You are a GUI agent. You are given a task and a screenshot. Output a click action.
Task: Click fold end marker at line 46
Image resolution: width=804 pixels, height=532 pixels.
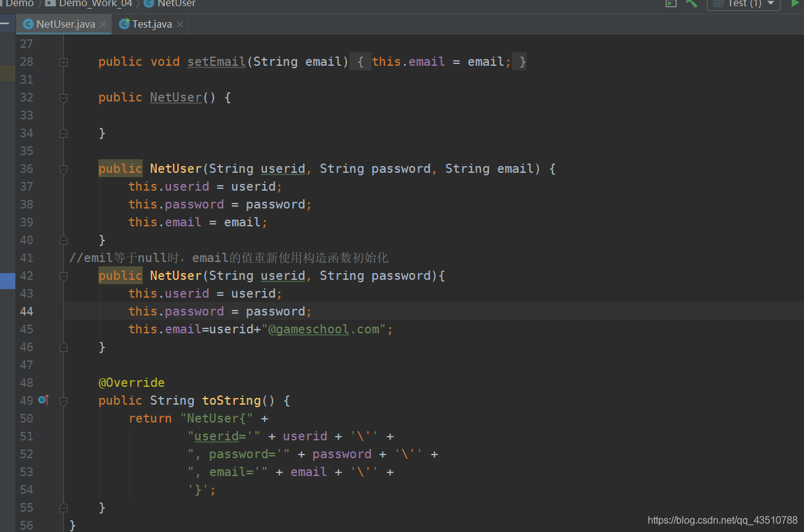click(x=63, y=347)
